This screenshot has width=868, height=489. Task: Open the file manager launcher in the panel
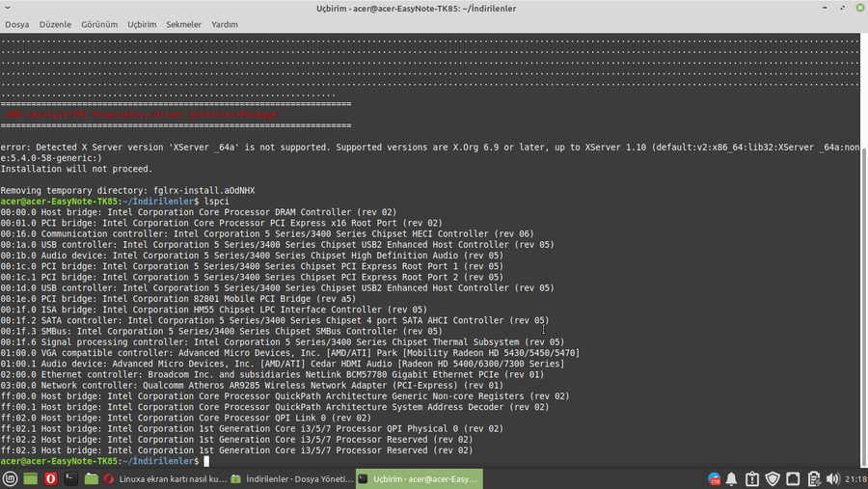pos(92,479)
